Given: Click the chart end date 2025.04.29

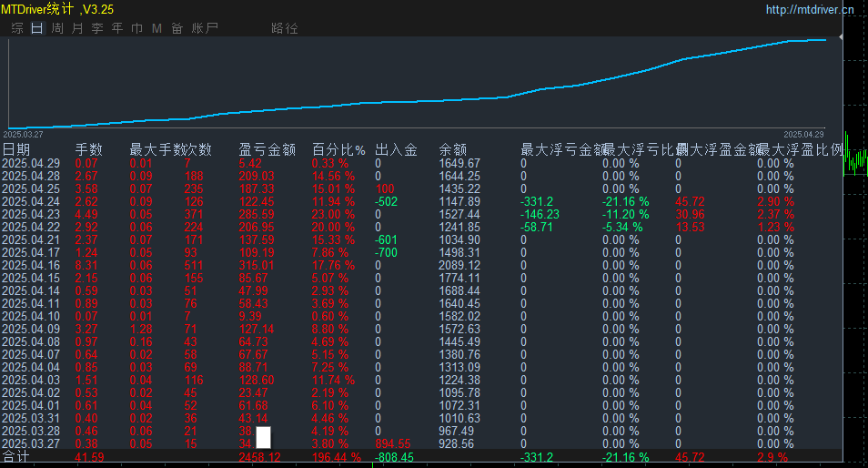Looking at the screenshot, I should 803,135.
